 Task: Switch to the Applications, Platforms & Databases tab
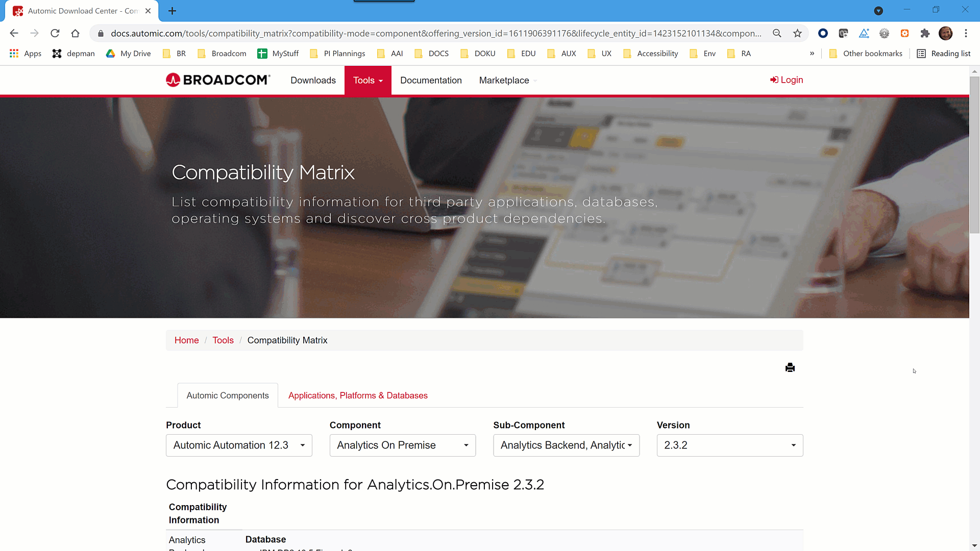pyautogui.click(x=357, y=395)
